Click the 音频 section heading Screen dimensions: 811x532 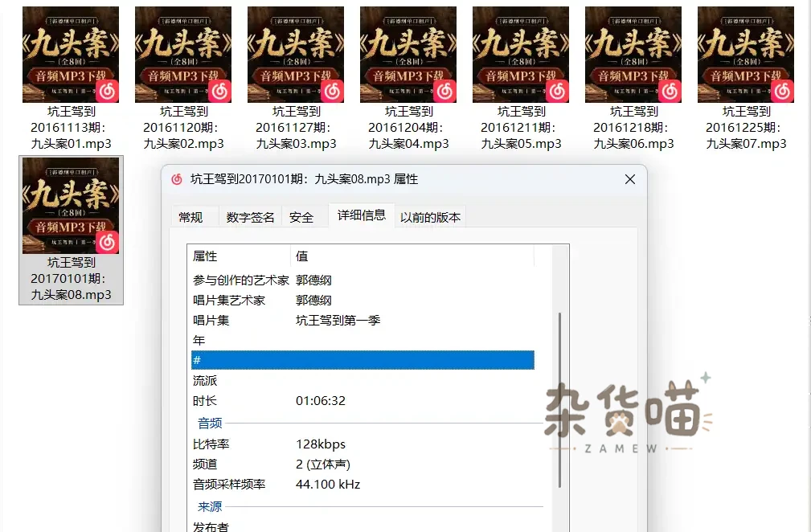[x=210, y=424]
